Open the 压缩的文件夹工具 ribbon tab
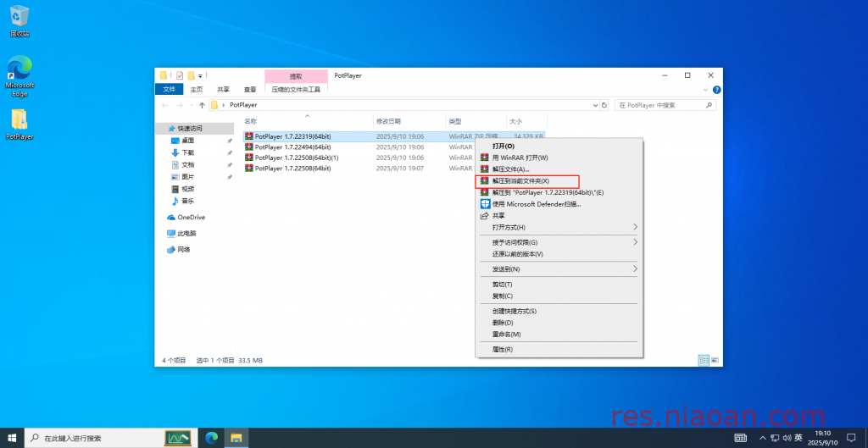The image size is (868, 448). pos(296,89)
